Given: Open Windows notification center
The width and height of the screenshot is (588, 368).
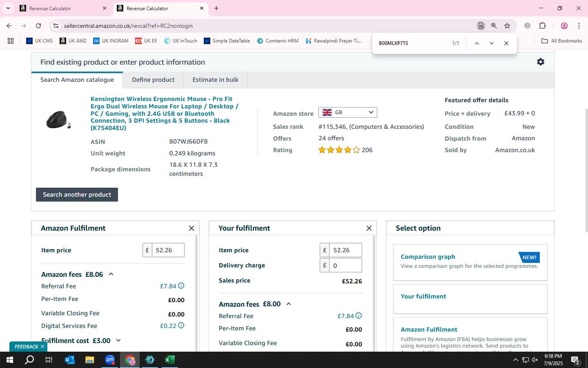Looking at the screenshot, I should pyautogui.click(x=576, y=360).
